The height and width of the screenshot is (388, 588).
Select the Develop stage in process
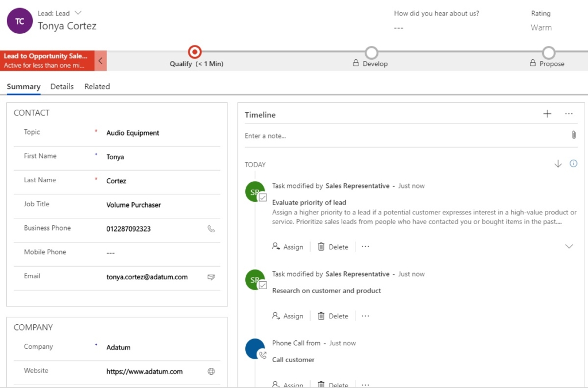tap(372, 53)
